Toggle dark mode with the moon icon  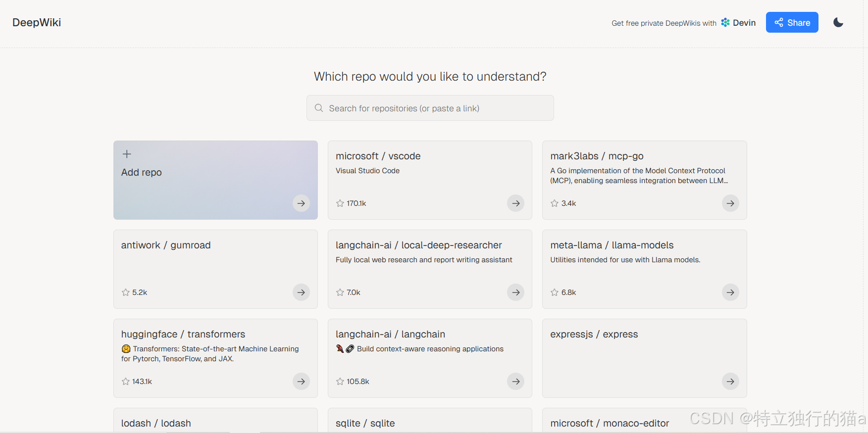pos(838,22)
